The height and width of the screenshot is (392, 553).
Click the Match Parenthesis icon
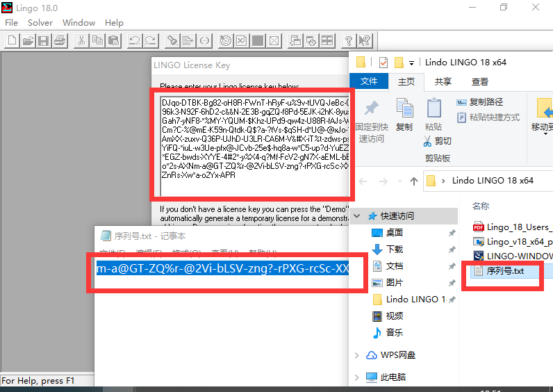pos(204,40)
